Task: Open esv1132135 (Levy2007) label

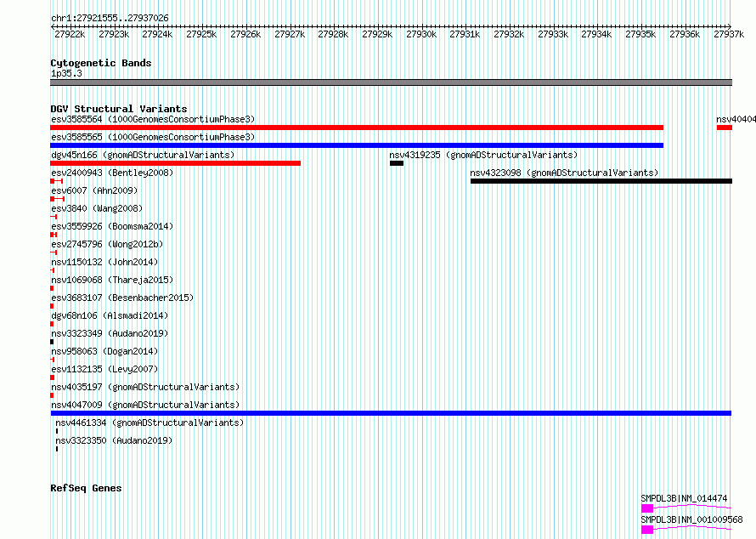Action: coord(104,369)
